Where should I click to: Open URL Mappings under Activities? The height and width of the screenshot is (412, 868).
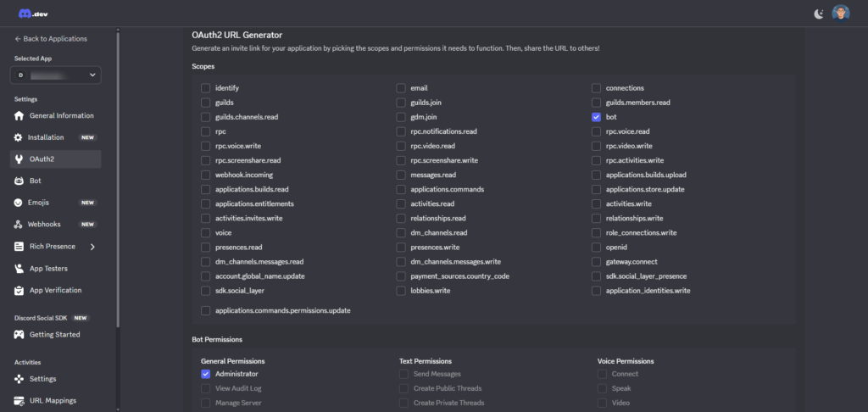coord(53,400)
